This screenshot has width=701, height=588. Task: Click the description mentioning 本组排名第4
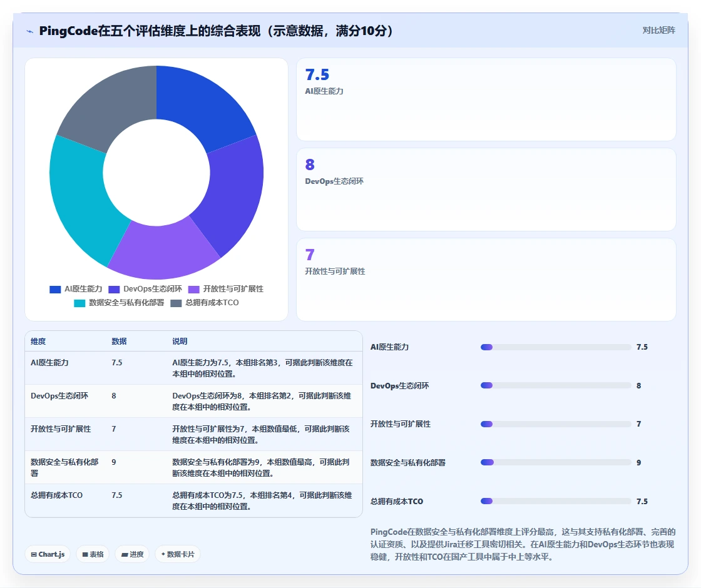click(262, 501)
